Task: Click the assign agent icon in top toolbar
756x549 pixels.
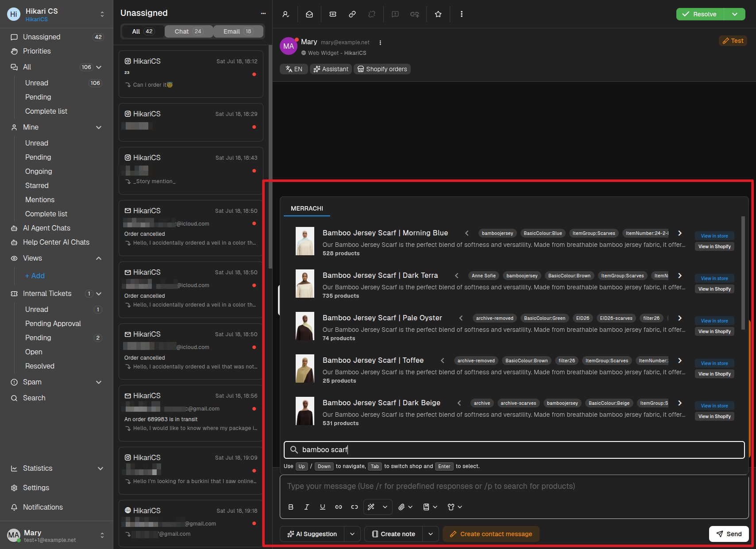Action: [x=286, y=14]
